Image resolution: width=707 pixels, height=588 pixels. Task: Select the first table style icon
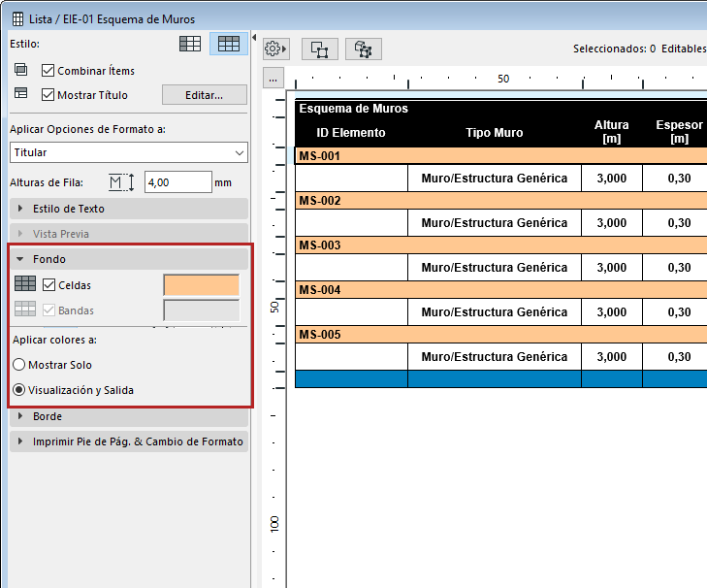(x=190, y=44)
